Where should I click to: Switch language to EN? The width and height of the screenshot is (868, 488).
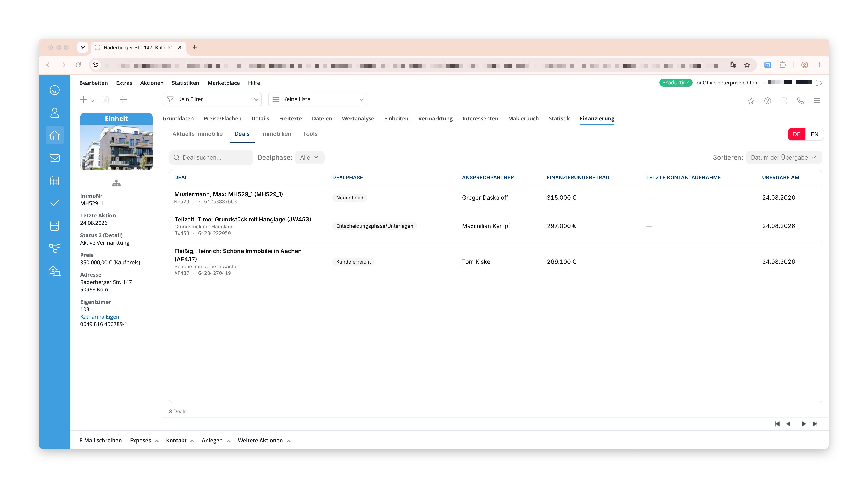[x=814, y=134]
